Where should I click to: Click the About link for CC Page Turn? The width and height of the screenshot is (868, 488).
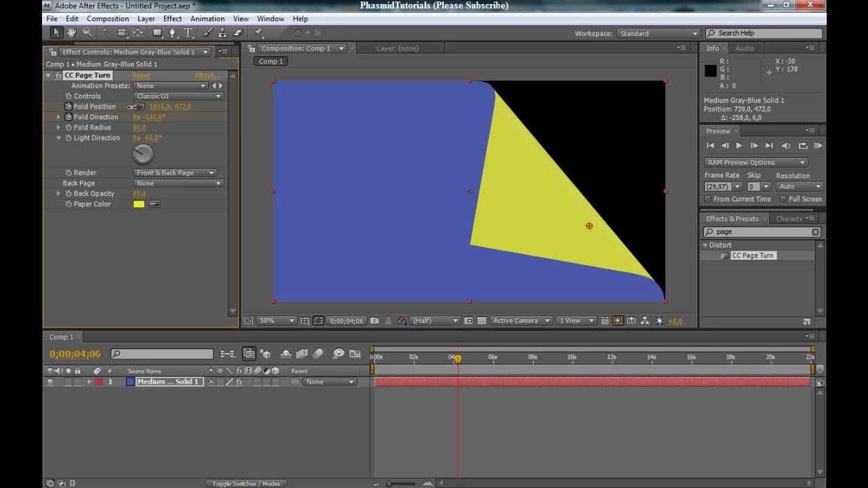tap(206, 75)
